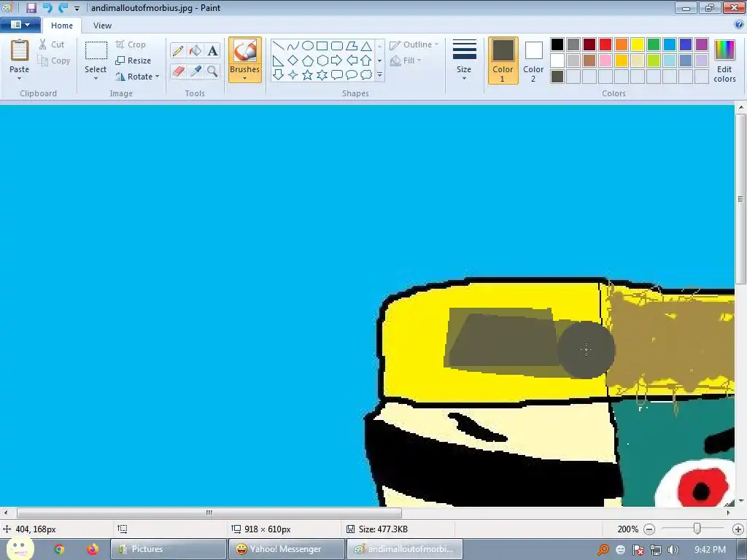Choose the Rectangle shape
The height and width of the screenshot is (560, 747).
(322, 46)
